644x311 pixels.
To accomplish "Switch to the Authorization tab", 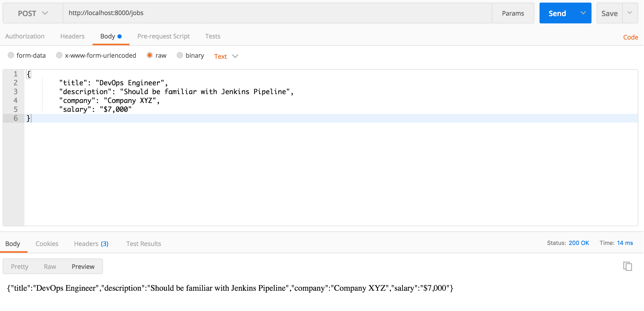I will [x=25, y=36].
